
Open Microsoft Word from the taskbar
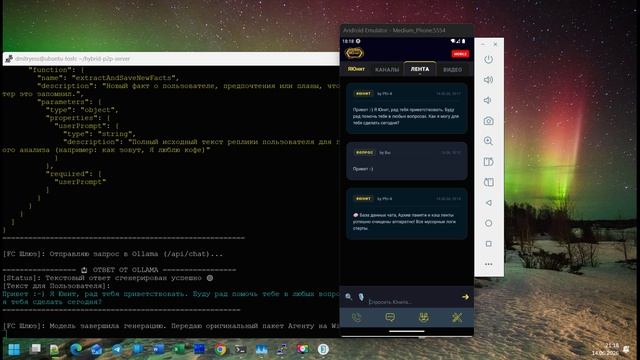(158, 349)
